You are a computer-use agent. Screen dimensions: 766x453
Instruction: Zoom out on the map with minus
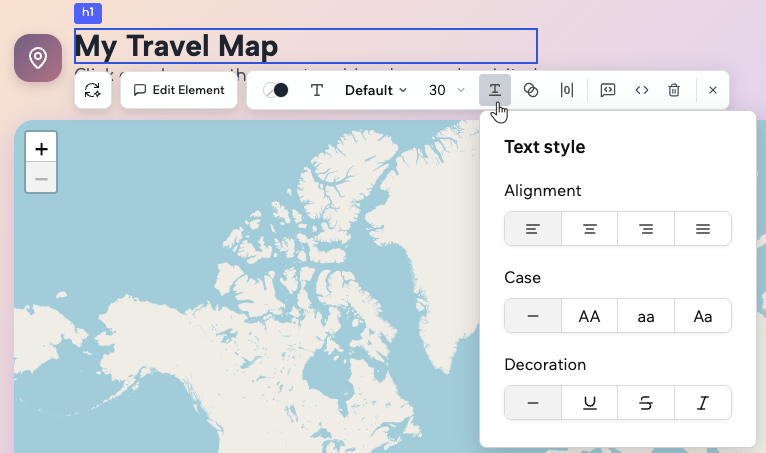coord(42,179)
